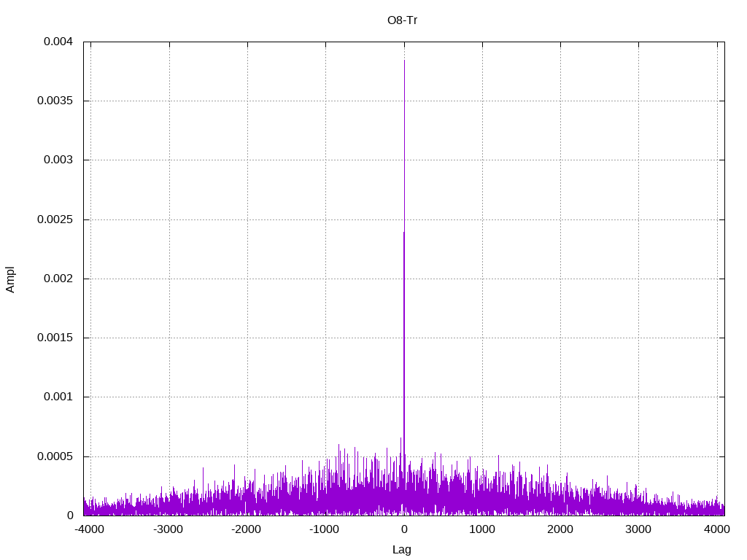Viewport: 747px width, 560px height.
Task: Click the 2000 x-axis tick label
Action: point(560,529)
